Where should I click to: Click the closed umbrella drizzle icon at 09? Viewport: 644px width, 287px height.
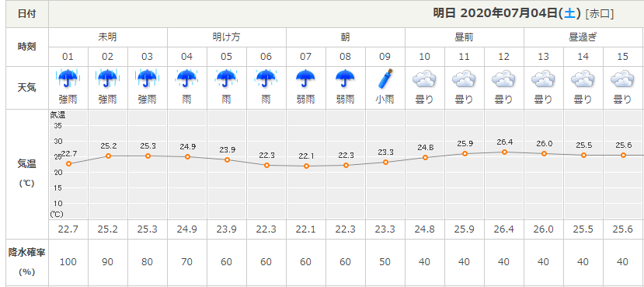(385, 79)
